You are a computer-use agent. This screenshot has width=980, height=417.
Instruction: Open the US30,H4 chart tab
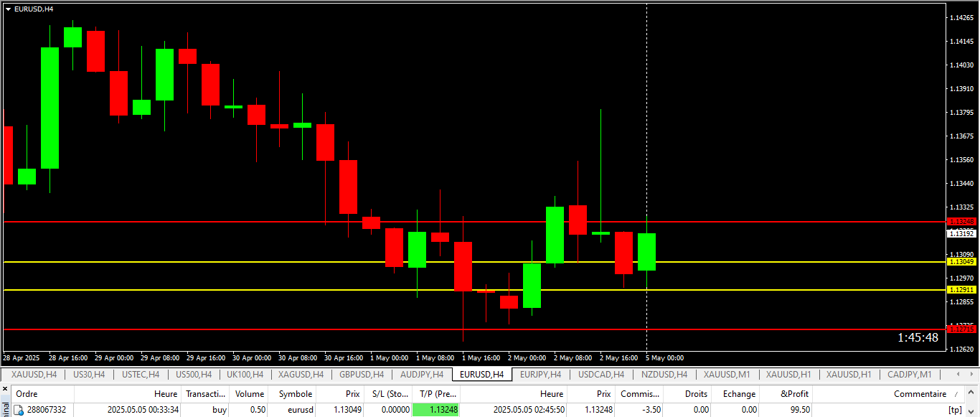point(89,374)
